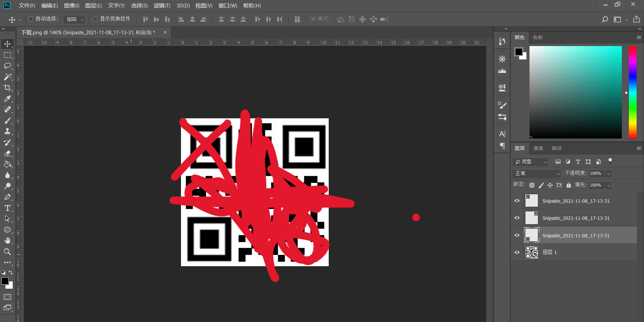The width and height of the screenshot is (644, 322).
Task: Click the opacity 100% value field
Action: [597, 173]
